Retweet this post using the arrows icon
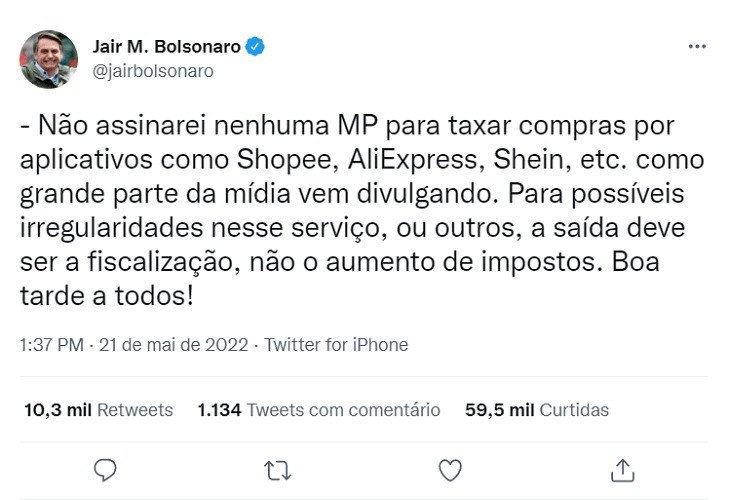 pos(277,469)
